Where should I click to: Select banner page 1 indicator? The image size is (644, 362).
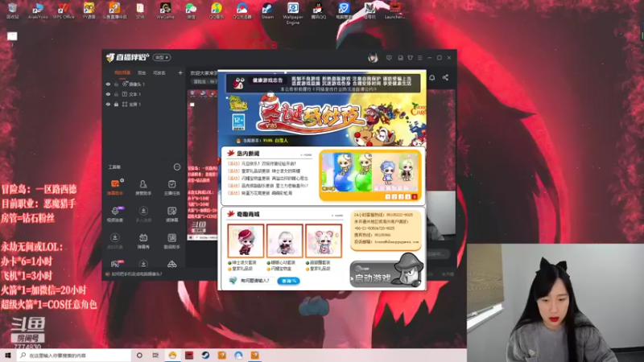[x=387, y=197]
